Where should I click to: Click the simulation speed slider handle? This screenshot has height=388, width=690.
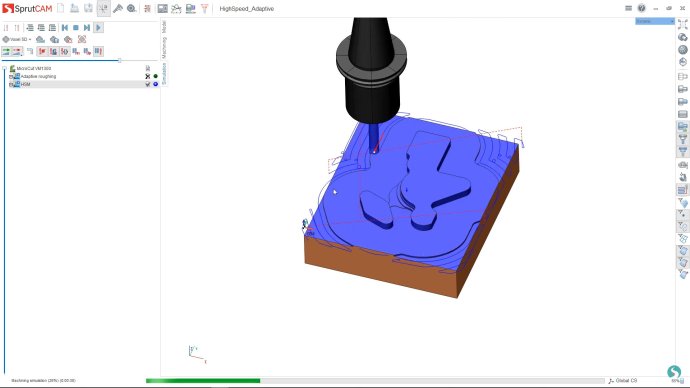pos(119,60)
